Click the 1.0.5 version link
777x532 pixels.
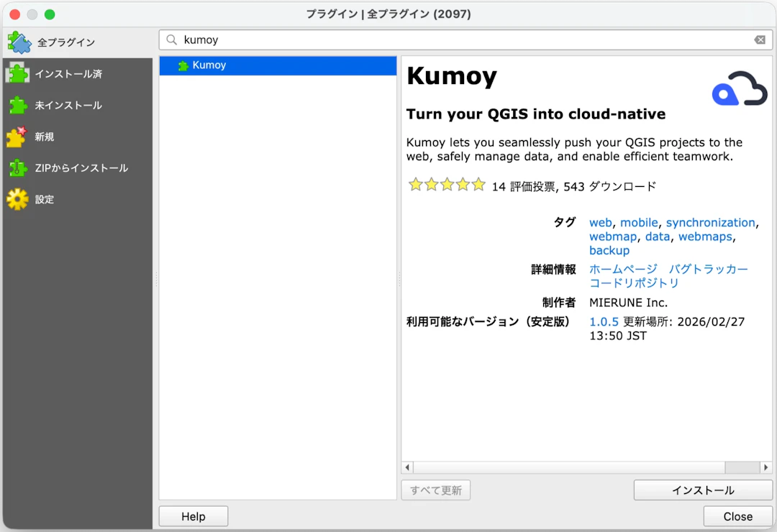point(604,321)
